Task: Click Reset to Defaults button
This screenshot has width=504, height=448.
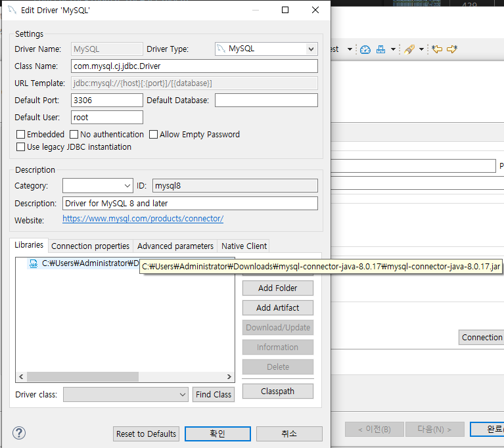Action: tap(146, 434)
